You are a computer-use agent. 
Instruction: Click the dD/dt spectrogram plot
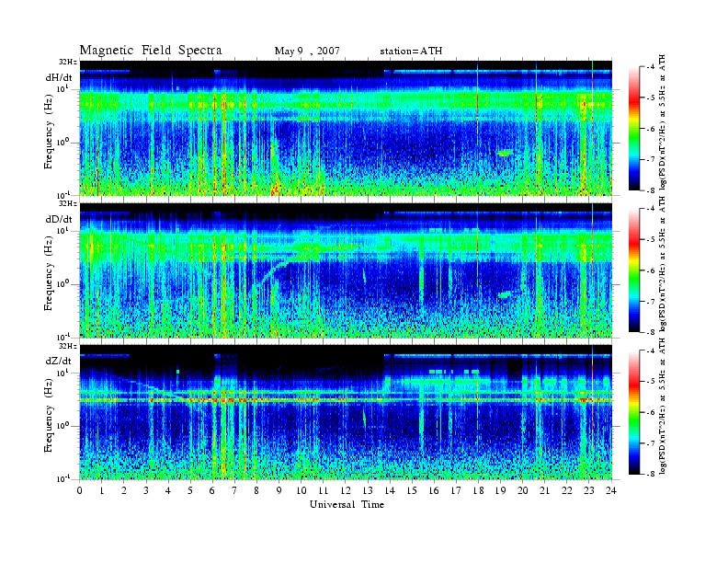point(346,270)
